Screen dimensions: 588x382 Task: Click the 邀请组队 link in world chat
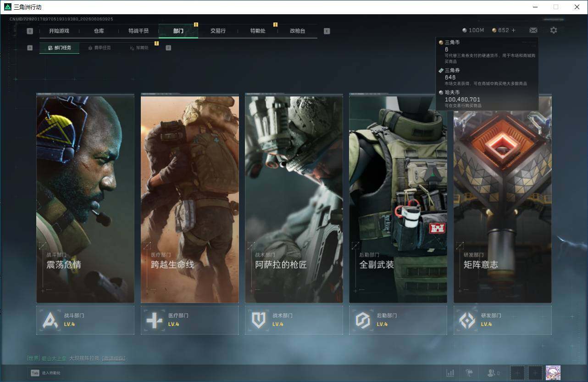point(114,358)
